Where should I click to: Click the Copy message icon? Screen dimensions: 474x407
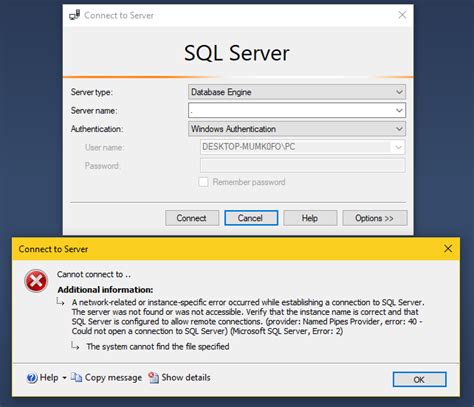(76, 377)
